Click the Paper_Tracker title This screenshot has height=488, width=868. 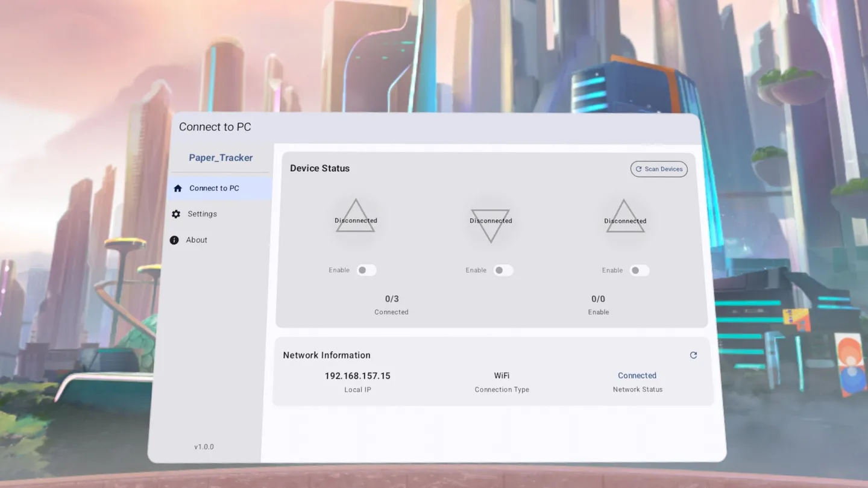pos(221,157)
